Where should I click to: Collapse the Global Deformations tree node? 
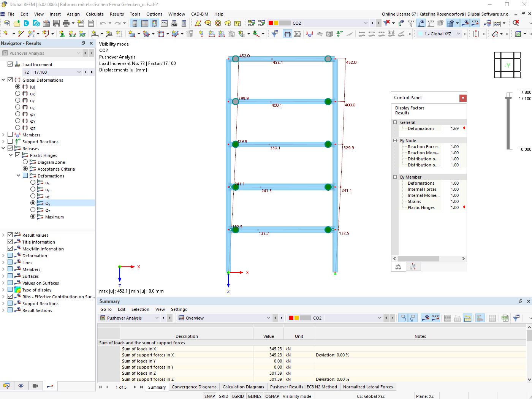(x=3, y=80)
